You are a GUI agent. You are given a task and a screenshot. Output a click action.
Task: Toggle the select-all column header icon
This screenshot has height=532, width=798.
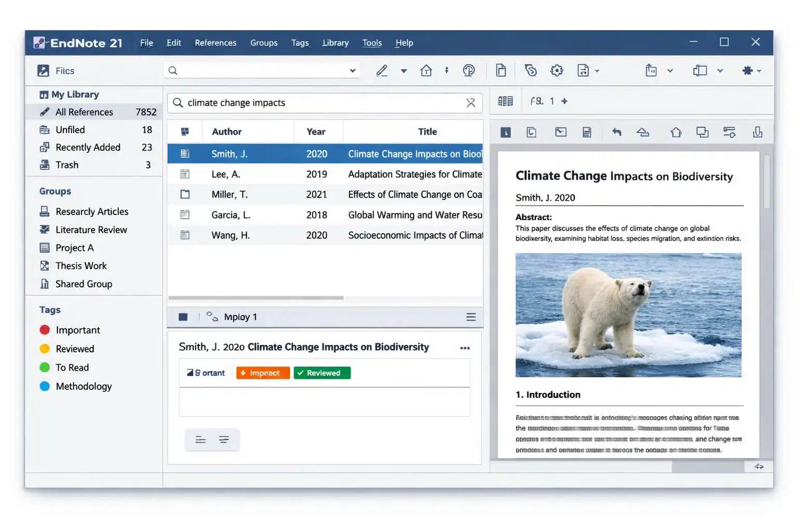[185, 132]
